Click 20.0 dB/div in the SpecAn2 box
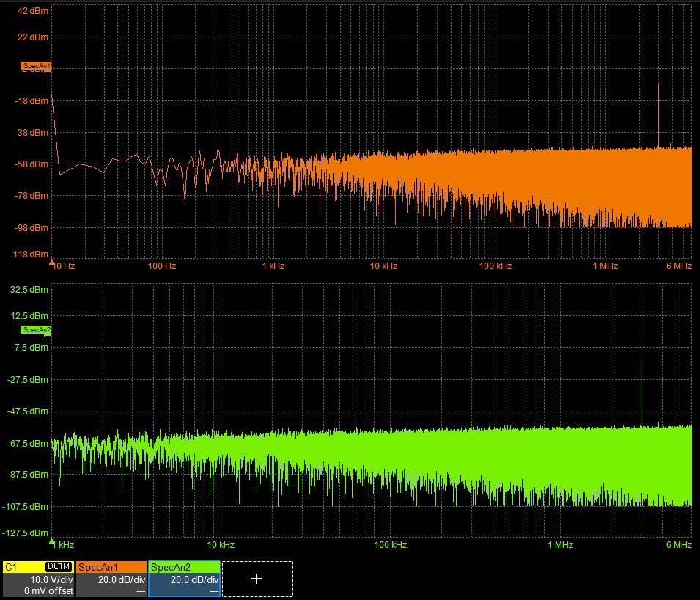This screenshot has height=600, width=700. [x=195, y=580]
